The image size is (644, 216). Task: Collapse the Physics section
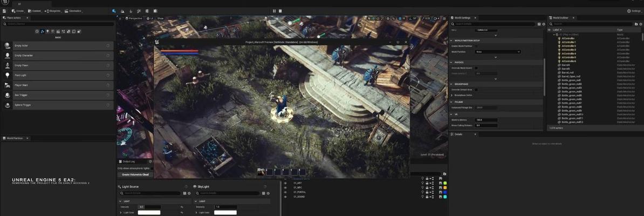click(451, 63)
